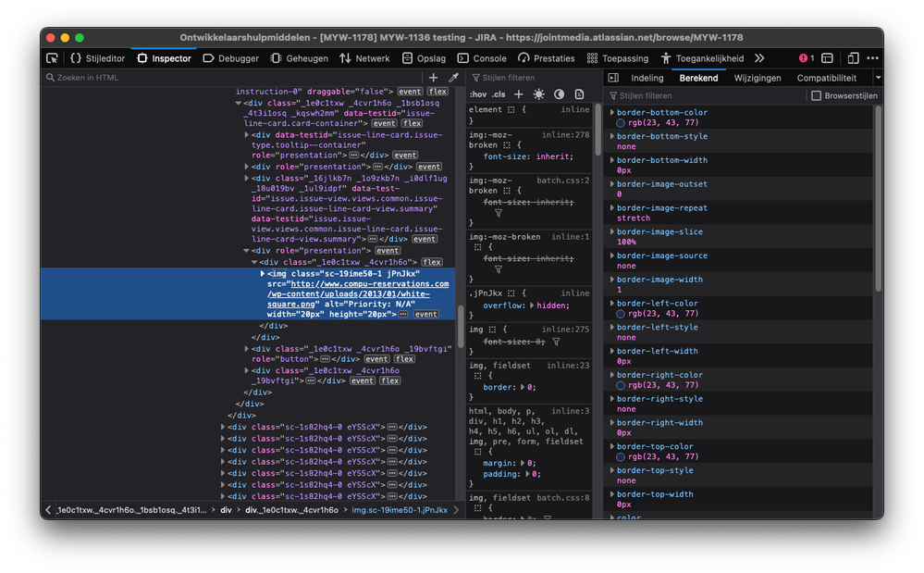
Task: Expand the highlighted img node
Action: pyautogui.click(x=263, y=273)
